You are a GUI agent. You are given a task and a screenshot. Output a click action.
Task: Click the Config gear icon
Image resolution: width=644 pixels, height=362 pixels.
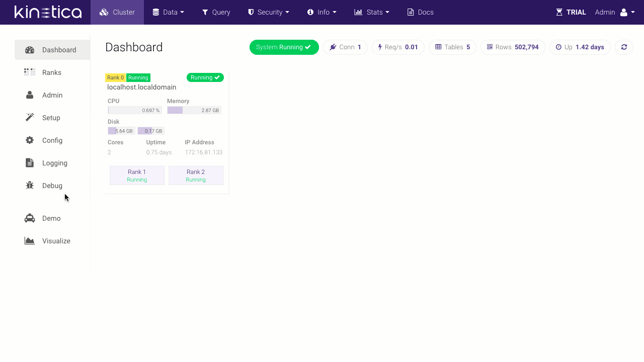[x=30, y=140]
